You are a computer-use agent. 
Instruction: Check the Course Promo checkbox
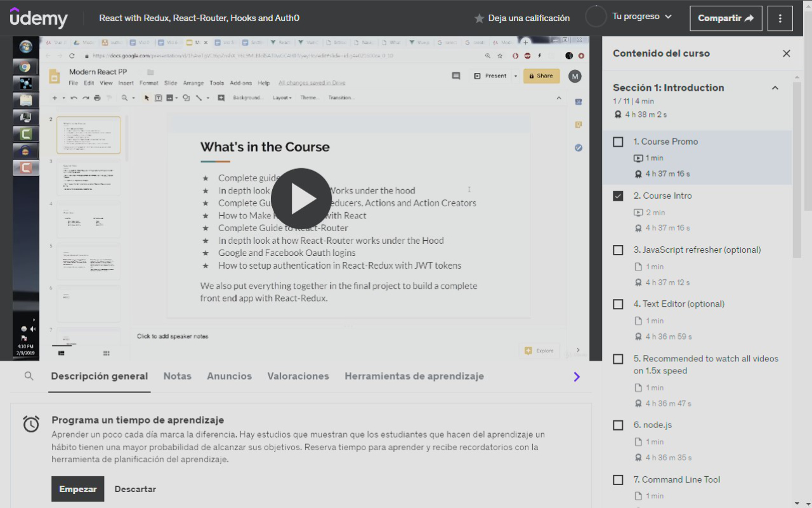[x=618, y=142]
